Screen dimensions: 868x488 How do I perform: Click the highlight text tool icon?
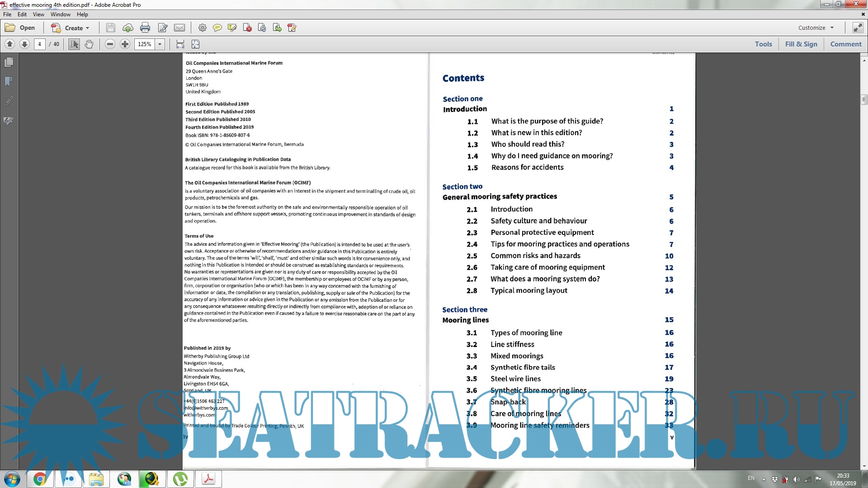click(232, 28)
